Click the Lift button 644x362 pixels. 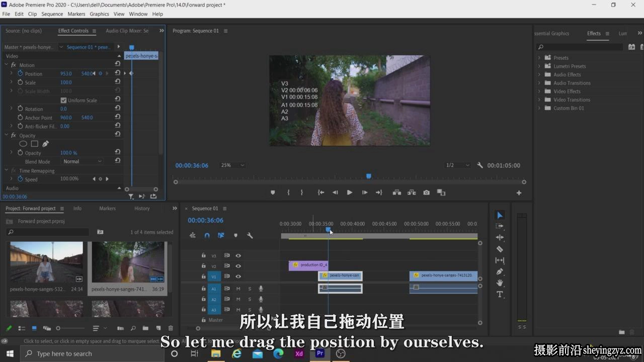click(397, 193)
